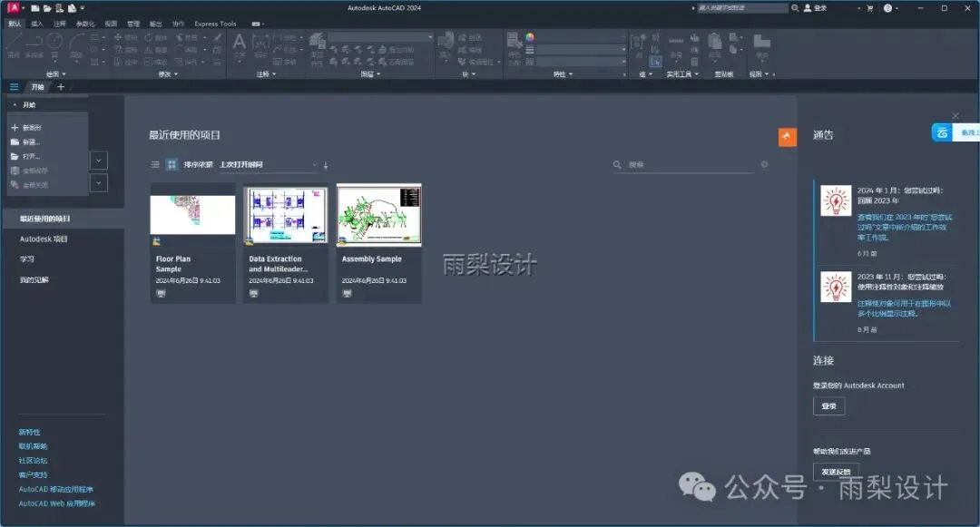The width and height of the screenshot is (980, 527).
Task: Click monitor icon under Assembly Sample card
Action: coord(347,294)
